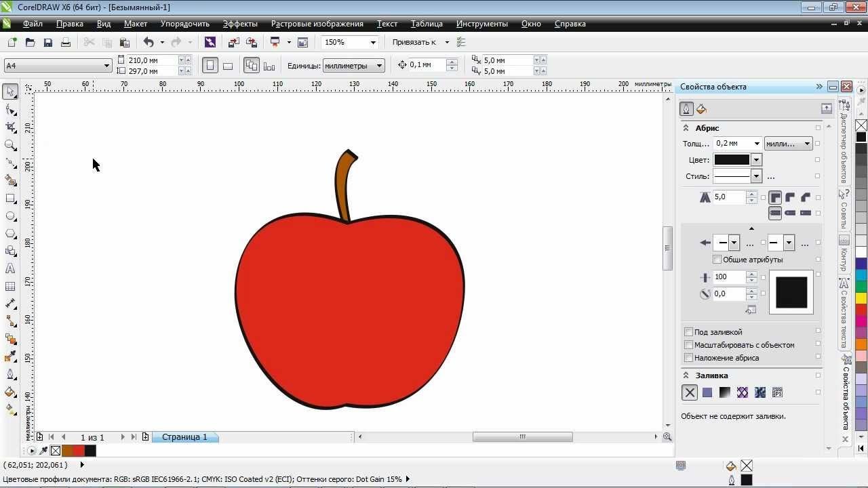Click the Save icon in toolbar
The width and height of the screenshot is (868, 488).
[x=47, y=42]
